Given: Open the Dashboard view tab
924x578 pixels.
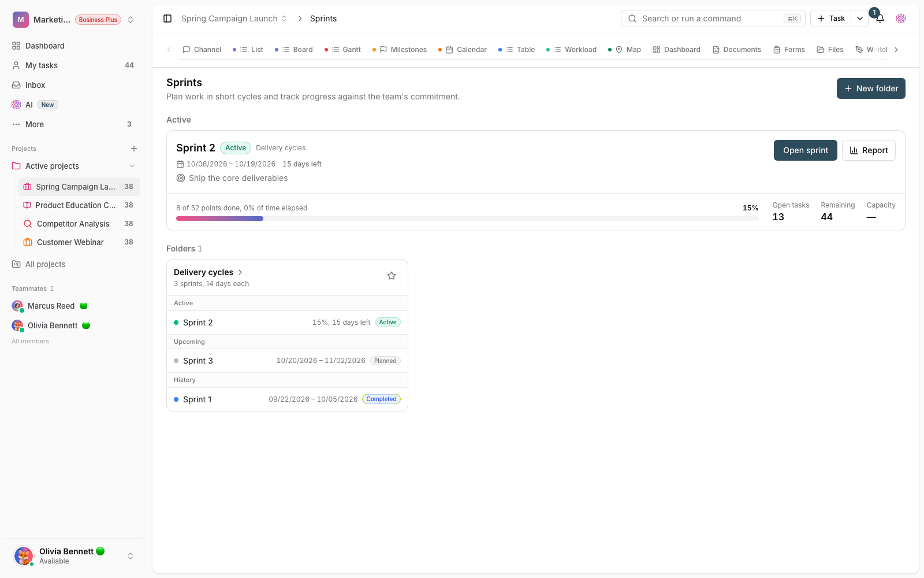Looking at the screenshot, I should tap(676, 50).
